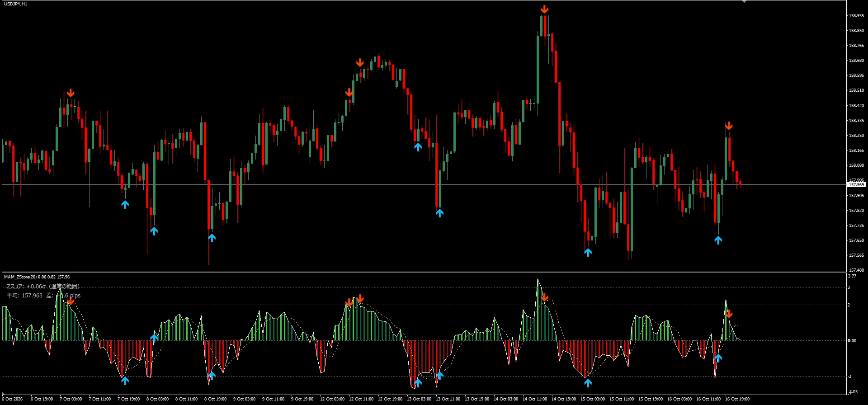The height and width of the screenshot is (405, 868).
Task: Click the 158.935 price axis label
Action: (856, 15)
